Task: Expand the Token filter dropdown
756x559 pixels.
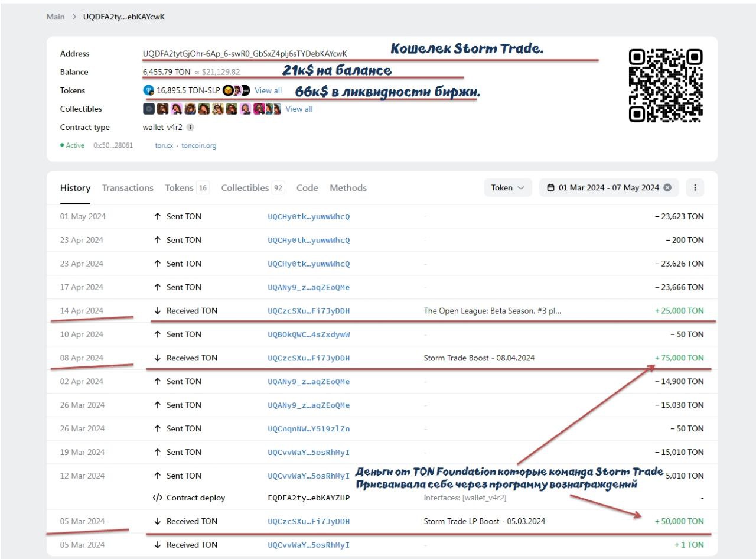Action: [508, 187]
